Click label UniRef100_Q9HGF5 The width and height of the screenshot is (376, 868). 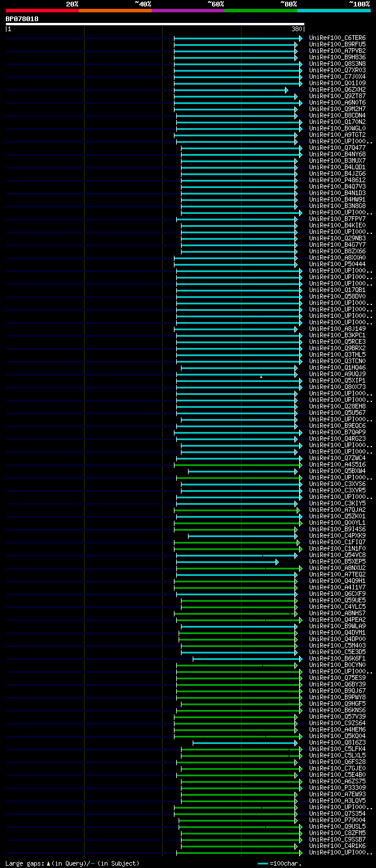[337, 704]
